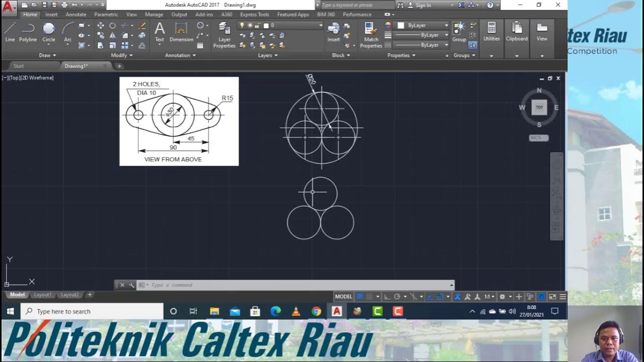The height and width of the screenshot is (362, 644).
Task: Click the object color wheel swatch
Action: (388, 25)
